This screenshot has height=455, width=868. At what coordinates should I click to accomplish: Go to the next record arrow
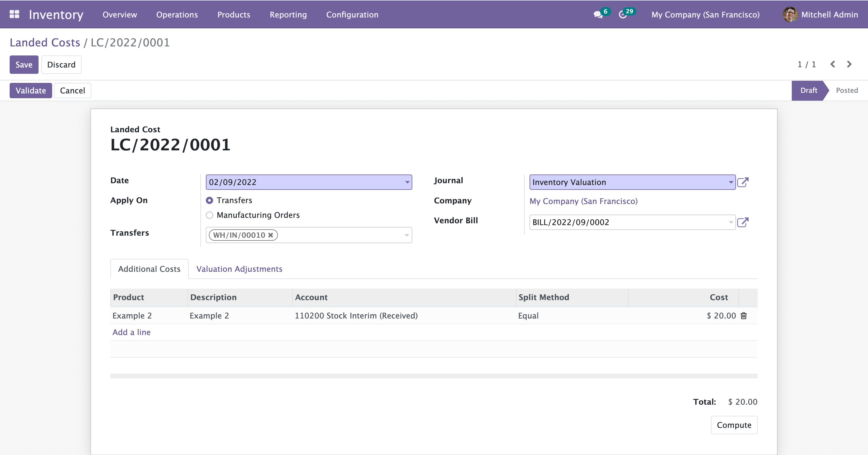click(x=849, y=64)
